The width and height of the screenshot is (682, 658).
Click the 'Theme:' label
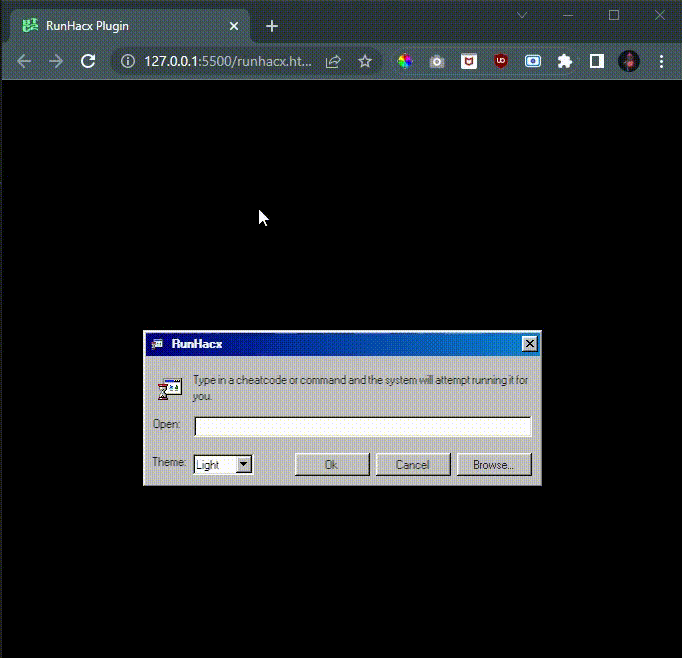(169, 461)
